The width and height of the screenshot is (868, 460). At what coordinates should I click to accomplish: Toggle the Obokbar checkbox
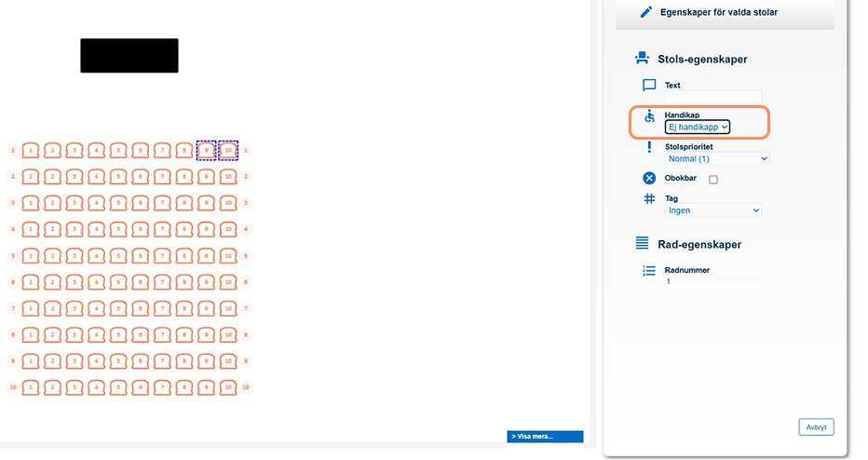[x=713, y=180]
